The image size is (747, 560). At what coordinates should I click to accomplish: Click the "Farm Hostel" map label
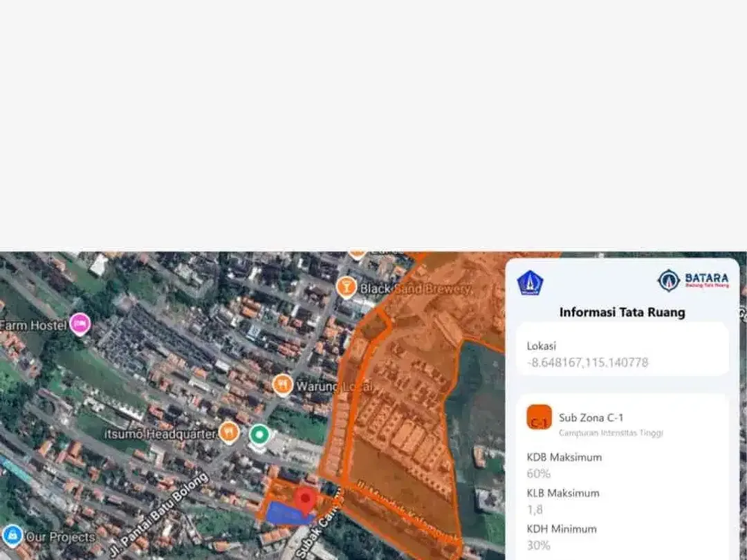click(x=33, y=325)
